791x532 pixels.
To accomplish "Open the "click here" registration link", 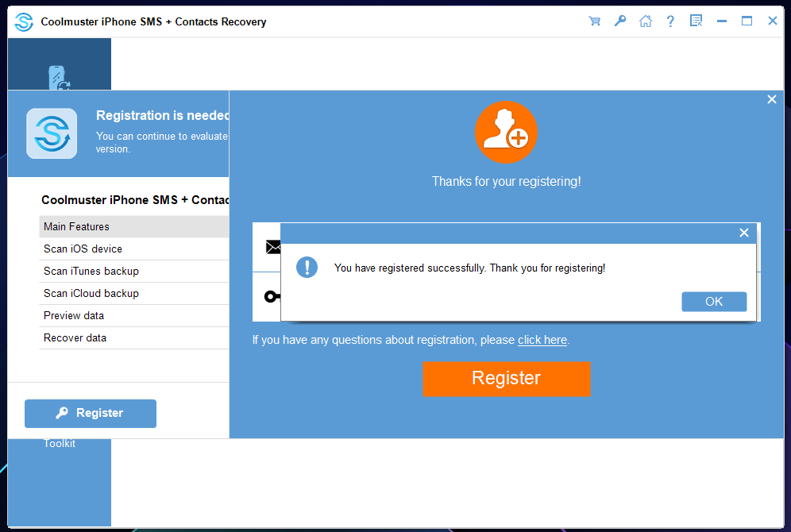I will [542, 340].
